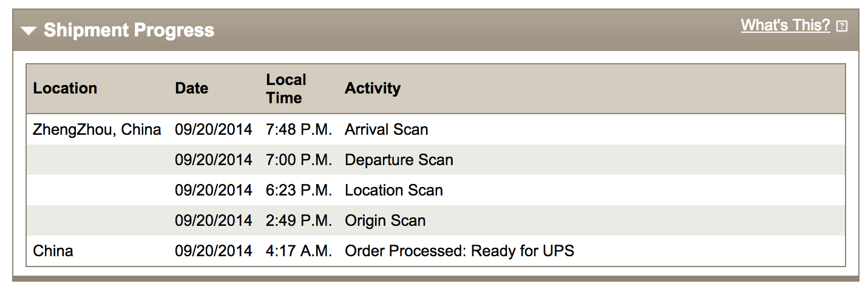Image resolution: width=868 pixels, height=289 pixels.
Task: Click the Activity column header
Action: point(373,89)
